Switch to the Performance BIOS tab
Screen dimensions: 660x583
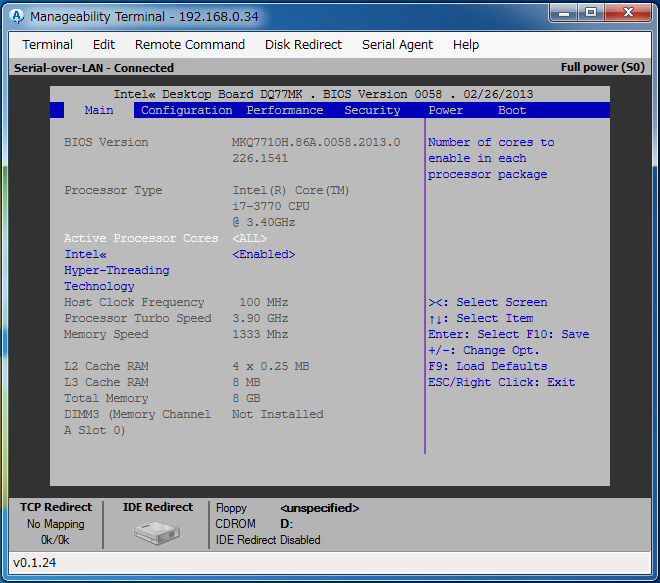tap(285, 110)
